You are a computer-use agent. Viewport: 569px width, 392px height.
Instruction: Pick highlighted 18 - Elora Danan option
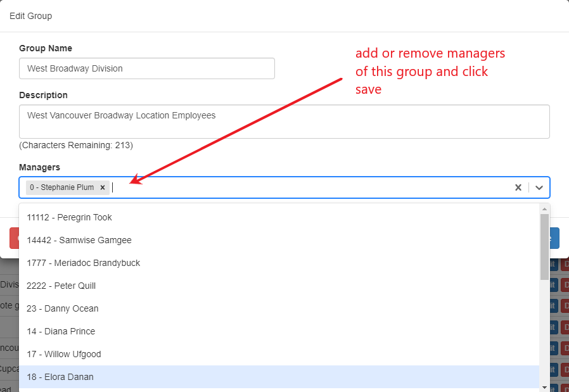click(x=60, y=377)
